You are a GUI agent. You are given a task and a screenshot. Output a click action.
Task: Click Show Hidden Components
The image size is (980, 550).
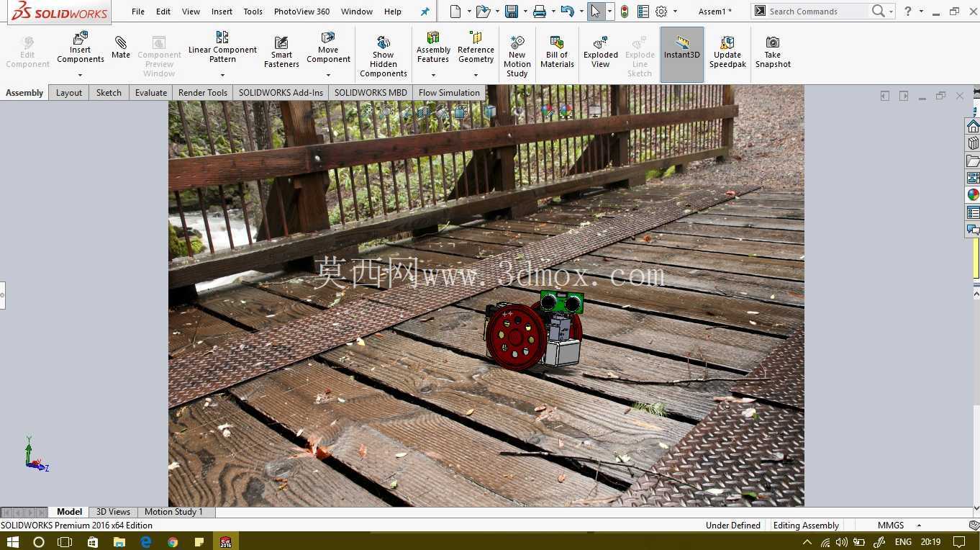coord(384,56)
